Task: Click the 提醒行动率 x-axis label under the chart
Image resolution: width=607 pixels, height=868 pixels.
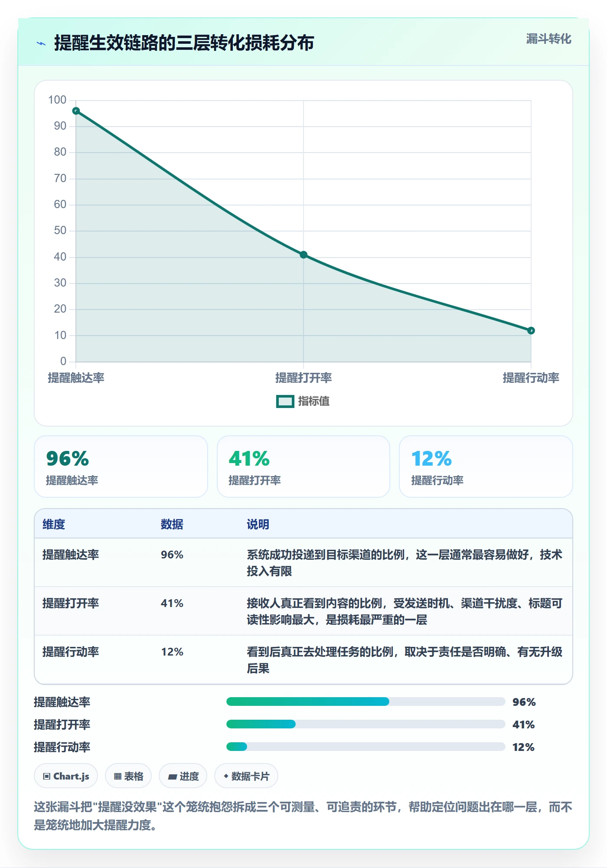Action: coord(531,378)
